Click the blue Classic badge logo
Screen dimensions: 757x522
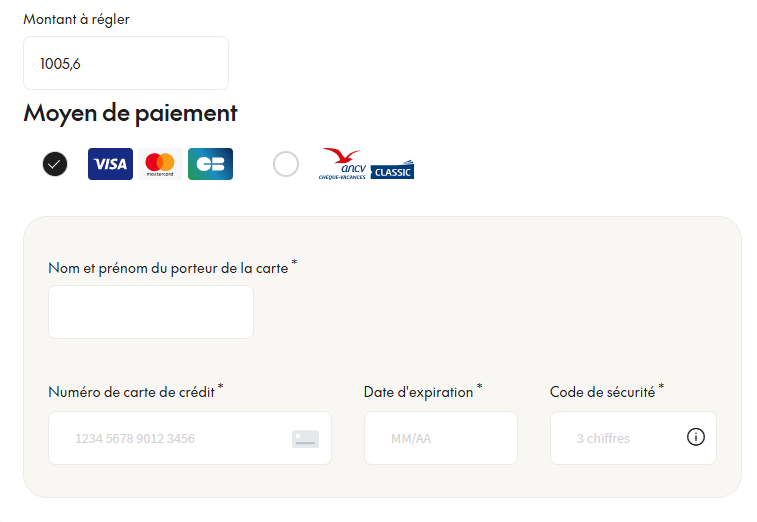[392, 170]
